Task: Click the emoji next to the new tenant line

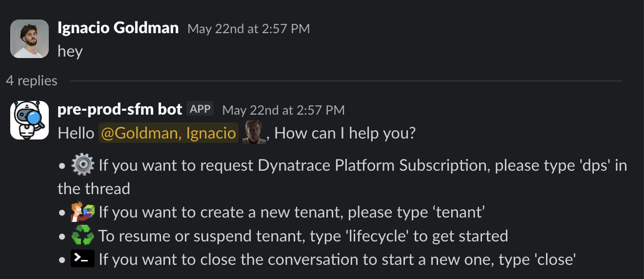Action: pyautogui.click(x=82, y=212)
